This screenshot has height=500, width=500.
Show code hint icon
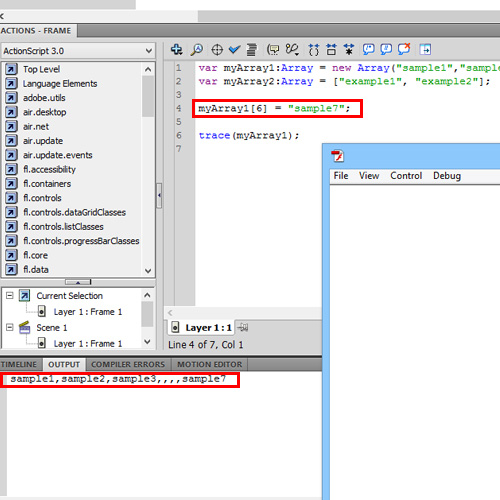point(273,50)
